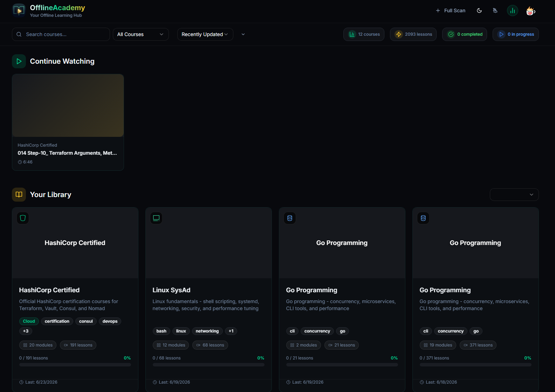Viewport: 555px width, 392px height.
Task: Open the HashiCorp Certified course banner
Action: (x=75, y=243)
